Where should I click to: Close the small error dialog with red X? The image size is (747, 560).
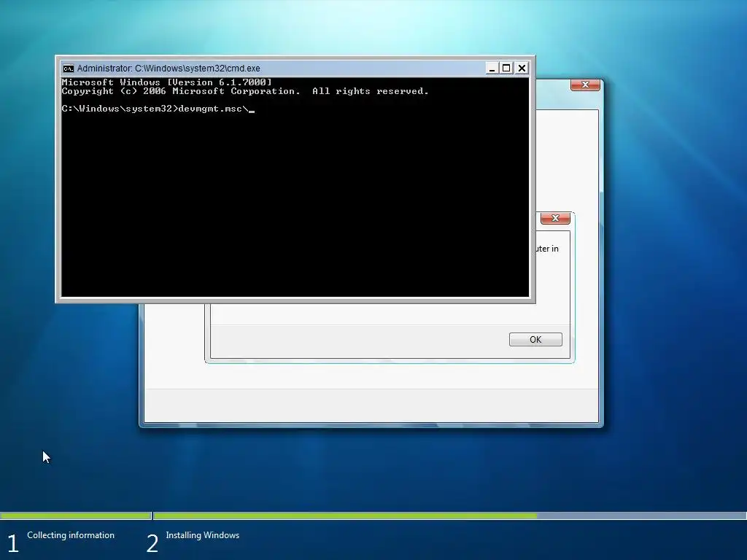tap(555, 218)
